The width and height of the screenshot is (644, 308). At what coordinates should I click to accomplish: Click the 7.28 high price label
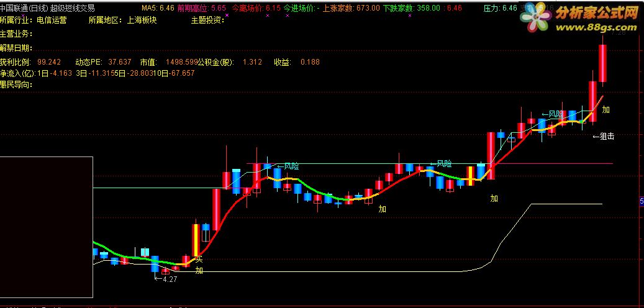[618, 33]
